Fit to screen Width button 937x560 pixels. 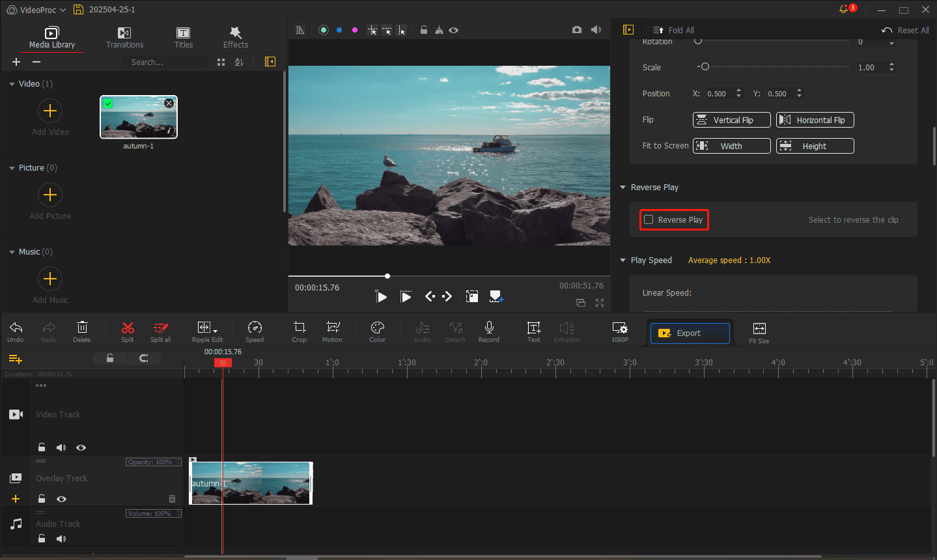point(732,146)
